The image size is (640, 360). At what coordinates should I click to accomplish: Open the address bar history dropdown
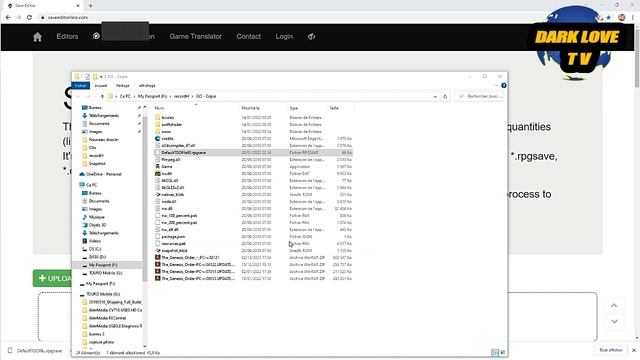435,97
